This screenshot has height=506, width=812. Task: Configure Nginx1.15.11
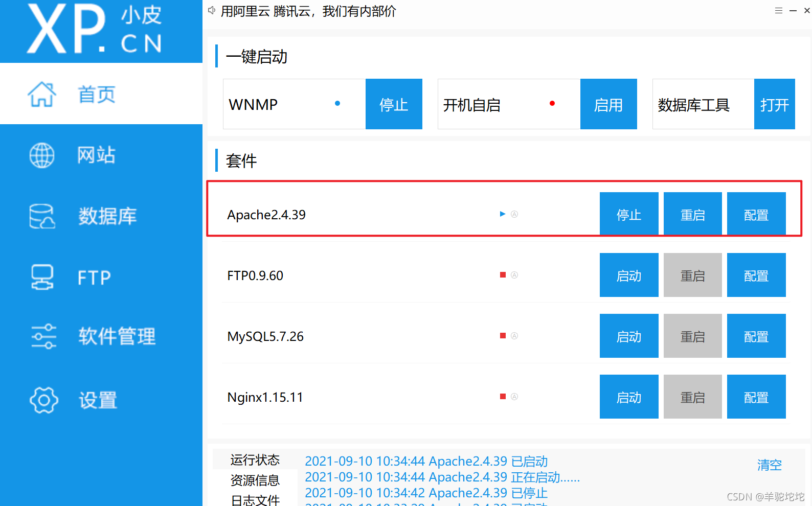756,397
